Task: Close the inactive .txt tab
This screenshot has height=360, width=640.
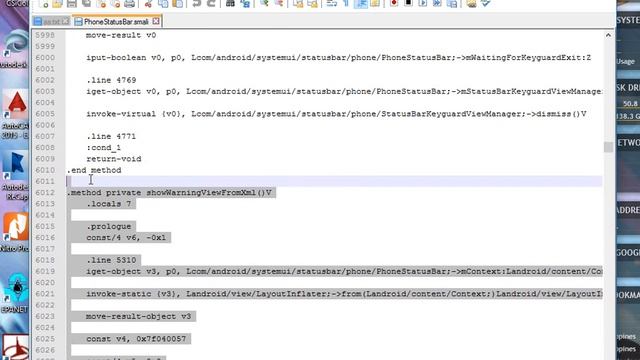Action: (66, 21)
